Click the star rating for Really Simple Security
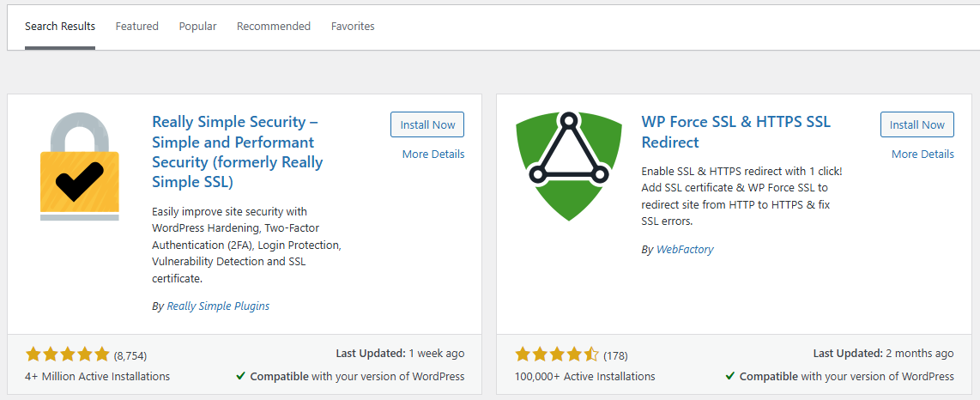 (68, 355)
